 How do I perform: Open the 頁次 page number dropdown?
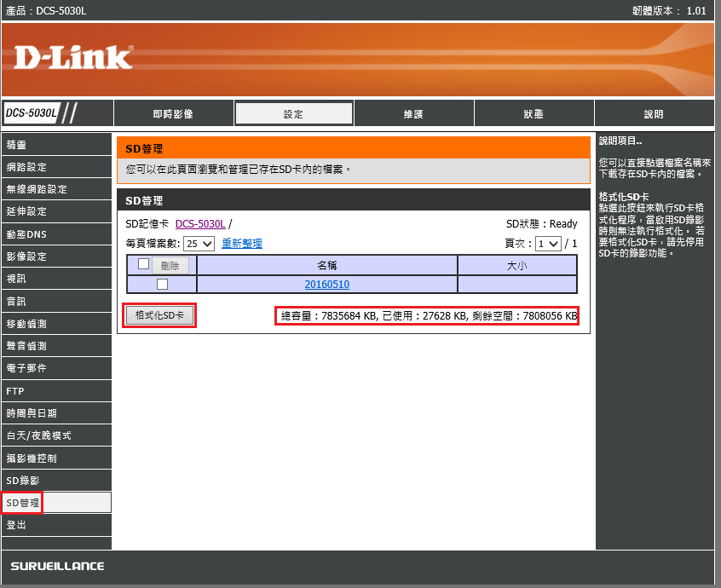click(x=548, y=244)
